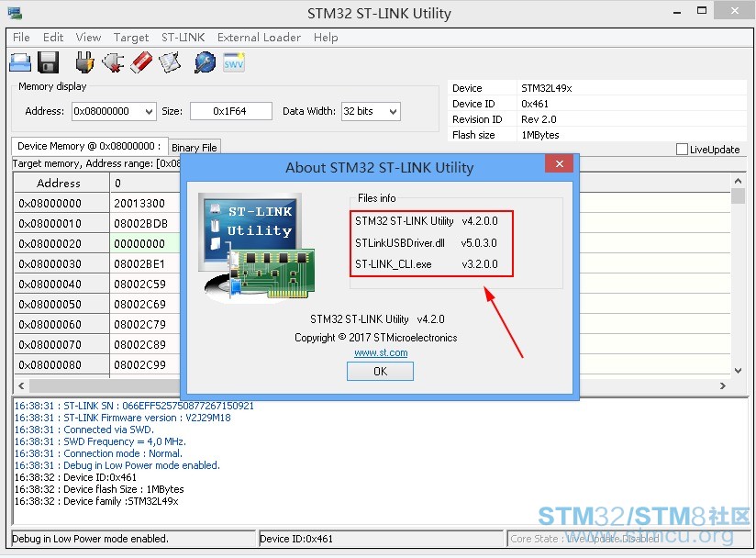Switch to the Binary File tab
756x558 pixels.
point(195,148)
